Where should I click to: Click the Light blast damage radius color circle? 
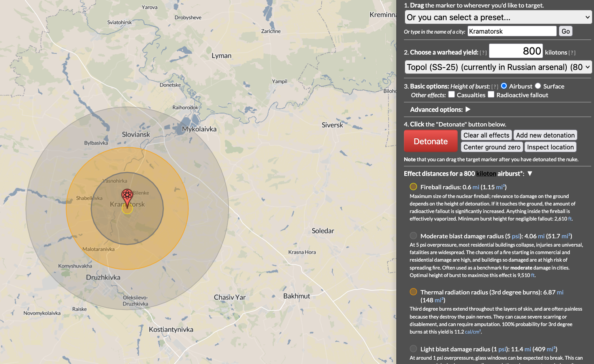pos(413,349)
